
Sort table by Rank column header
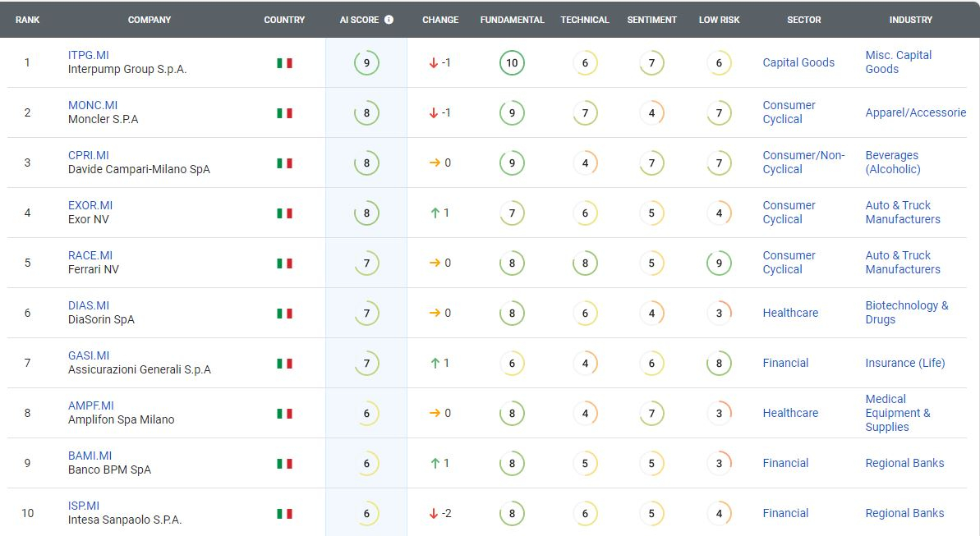[27, 20]
